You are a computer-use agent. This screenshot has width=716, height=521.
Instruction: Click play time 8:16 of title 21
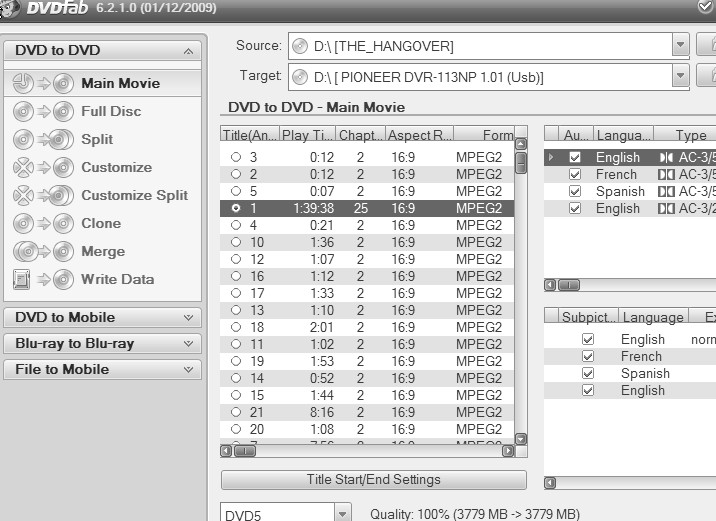(322, 412)
